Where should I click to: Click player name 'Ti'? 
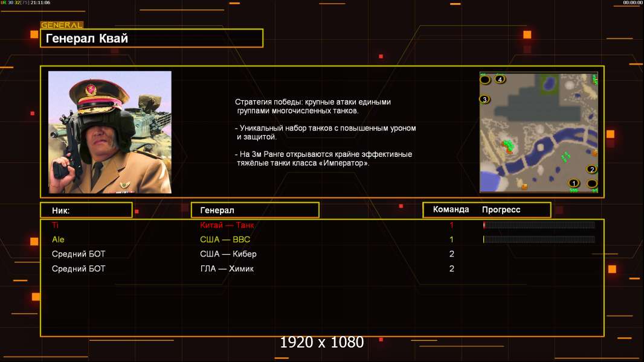pos(55,224)
